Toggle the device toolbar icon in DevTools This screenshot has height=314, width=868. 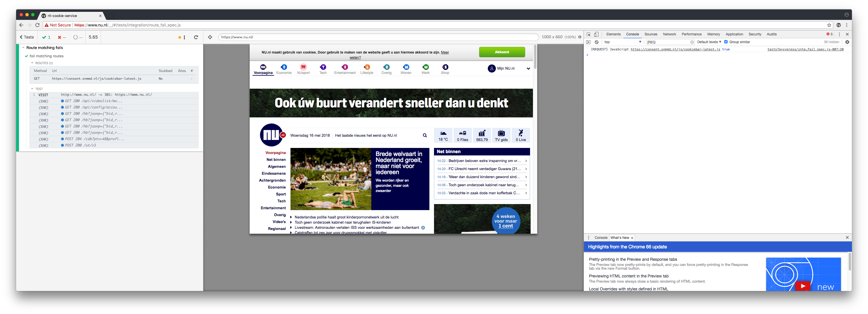click(x=596, y=35)
